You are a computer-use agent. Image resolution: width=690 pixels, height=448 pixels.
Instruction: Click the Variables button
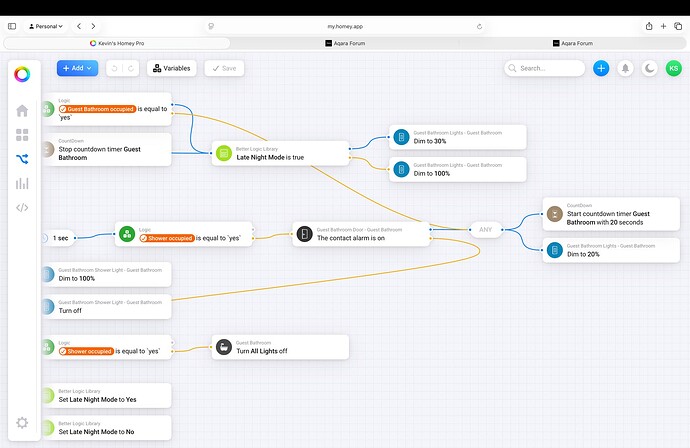[171, 68]
